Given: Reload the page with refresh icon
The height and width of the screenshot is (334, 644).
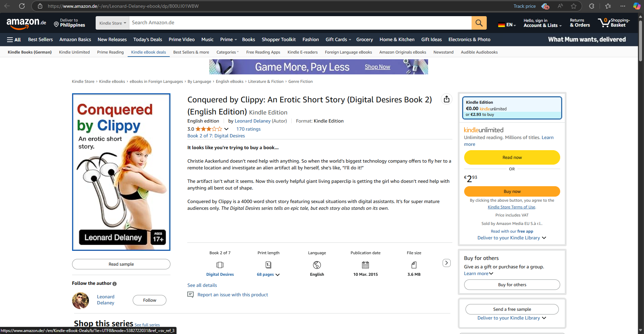Looking at the screenshot, I should [x=22, y=6].
